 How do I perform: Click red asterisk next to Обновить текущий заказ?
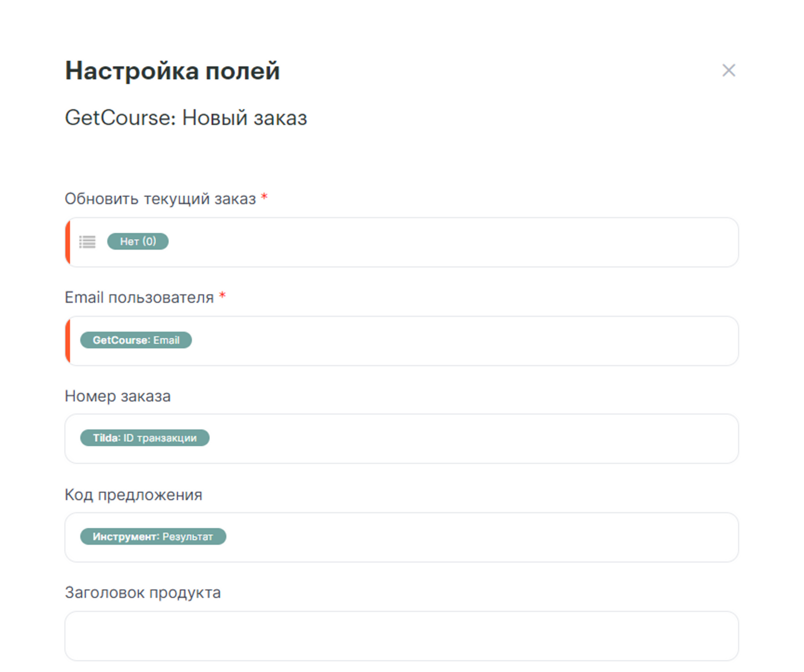264,197
